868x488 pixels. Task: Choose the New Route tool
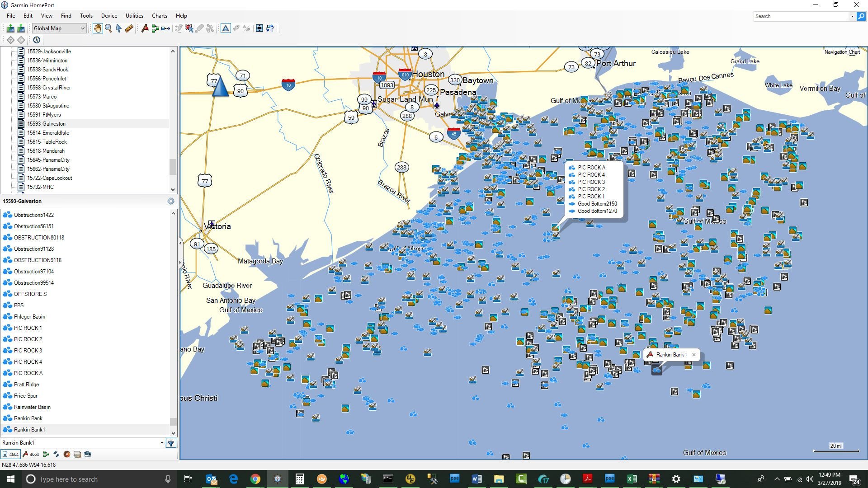click(x=155, y=28)
